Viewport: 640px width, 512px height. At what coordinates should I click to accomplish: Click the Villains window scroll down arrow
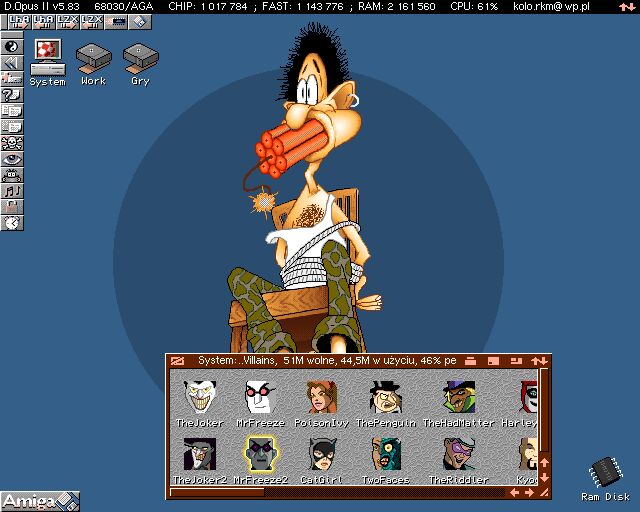click(544, 478)
